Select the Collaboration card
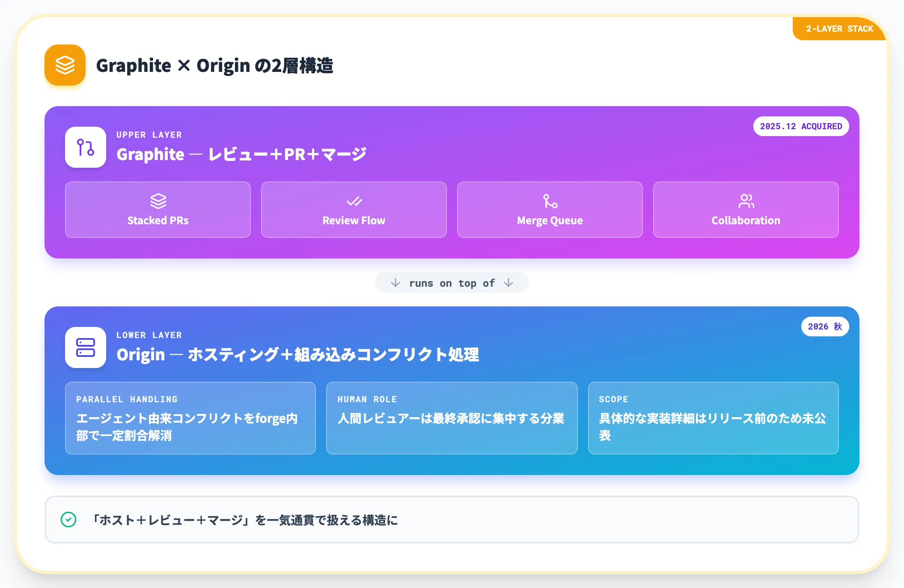Viewport: 904px width, 588px height. click(x=746, y=210)
